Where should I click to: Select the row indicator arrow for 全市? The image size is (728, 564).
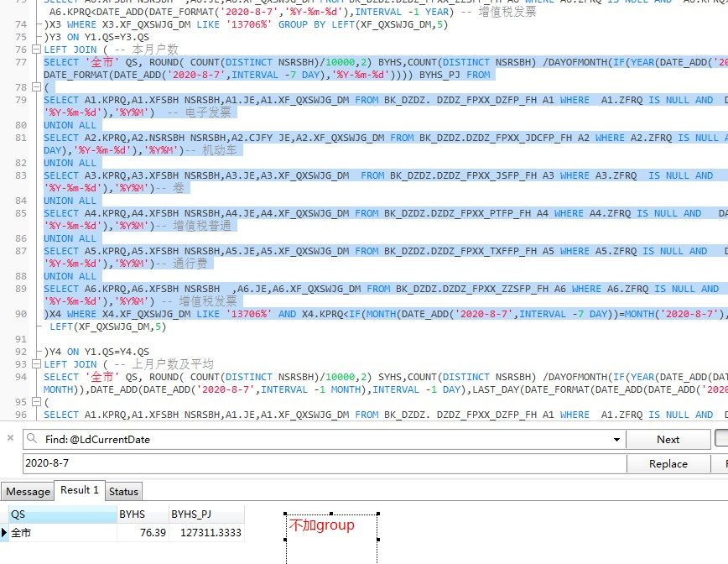coord(4,533)
